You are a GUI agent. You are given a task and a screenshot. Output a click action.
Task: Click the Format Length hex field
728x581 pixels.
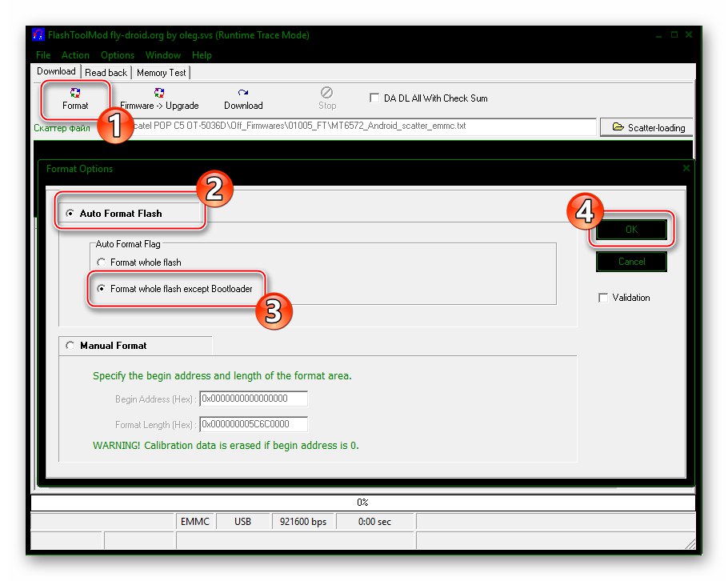[254, 424]
